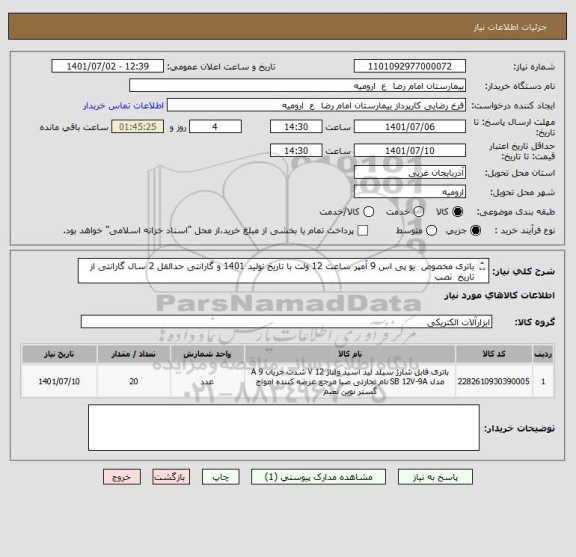Click the پاسخ به نیاز button

tap(435, 477)
